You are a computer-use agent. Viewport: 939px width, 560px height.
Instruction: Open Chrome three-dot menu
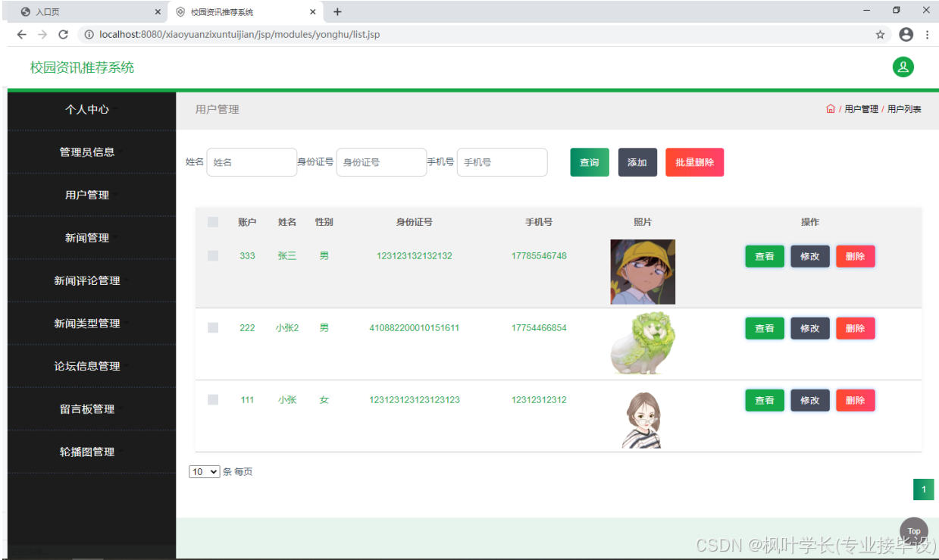click(927, 34)
